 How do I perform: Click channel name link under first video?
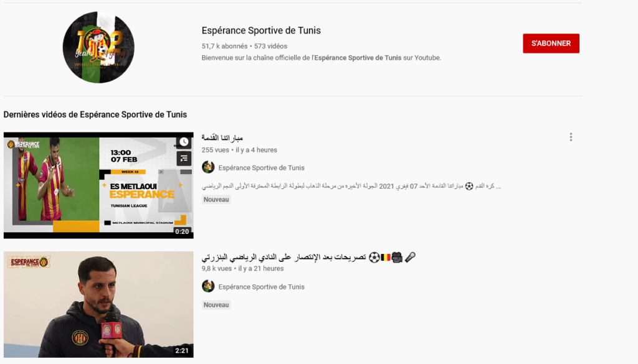(261, 168)
